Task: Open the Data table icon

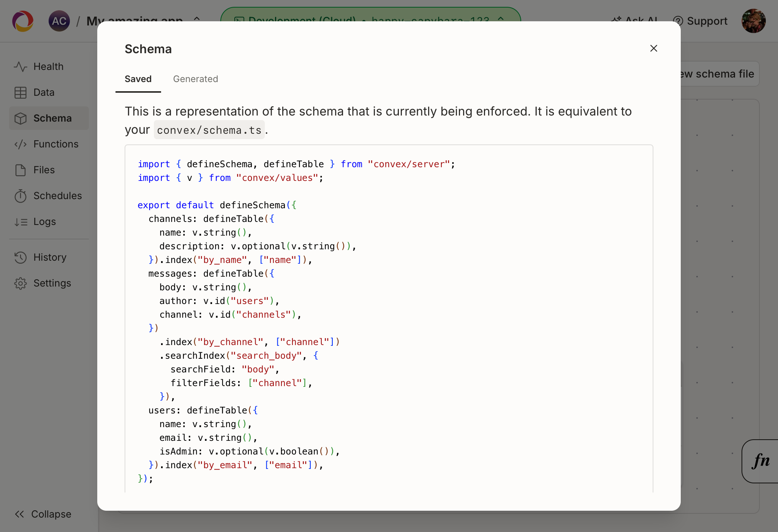Action: click(21, 92)
